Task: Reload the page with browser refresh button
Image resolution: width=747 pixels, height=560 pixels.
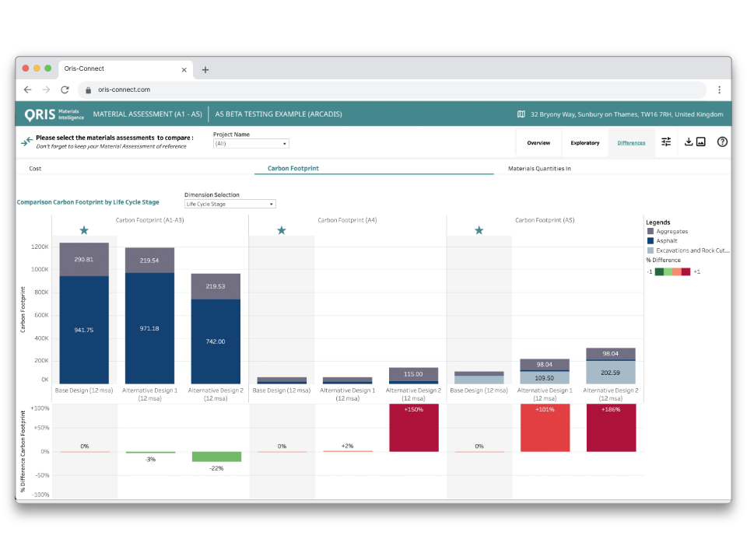Action: click(x=64, y=89)
